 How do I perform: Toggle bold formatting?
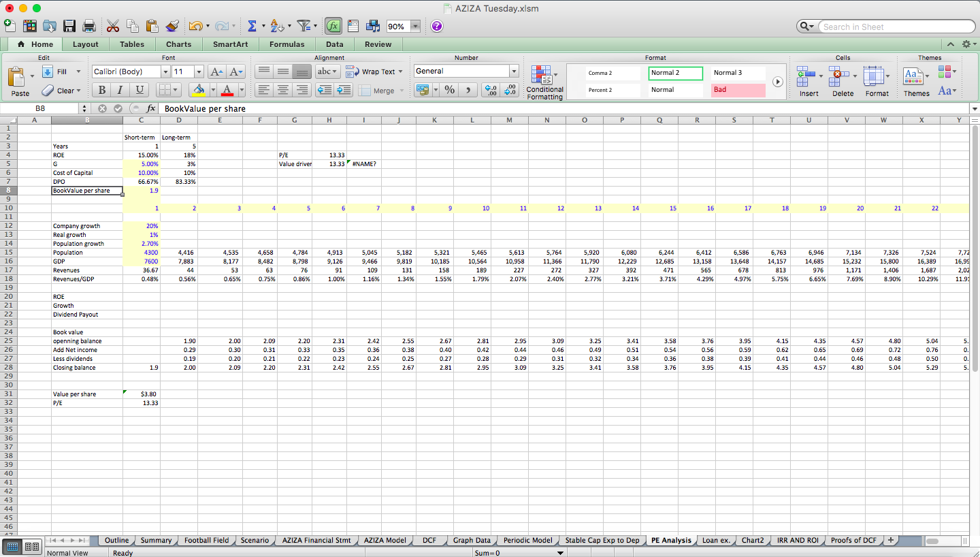coord(101,89)
